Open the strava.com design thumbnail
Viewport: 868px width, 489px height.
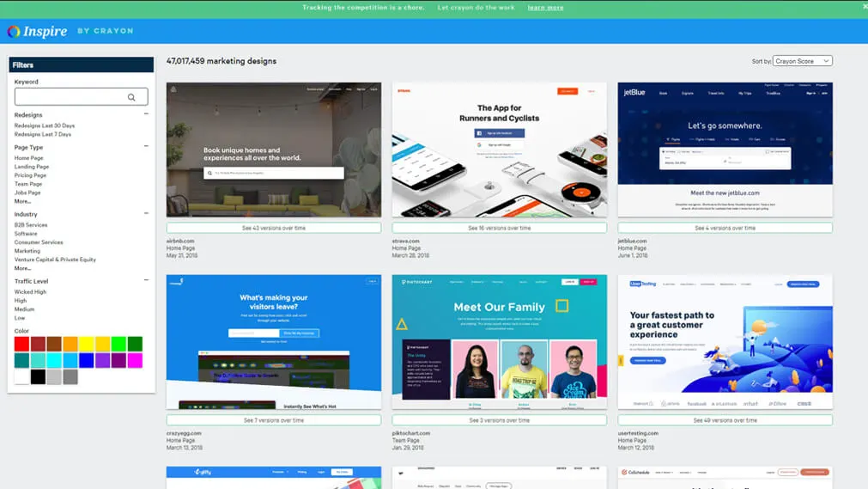(x=500, y=150)
